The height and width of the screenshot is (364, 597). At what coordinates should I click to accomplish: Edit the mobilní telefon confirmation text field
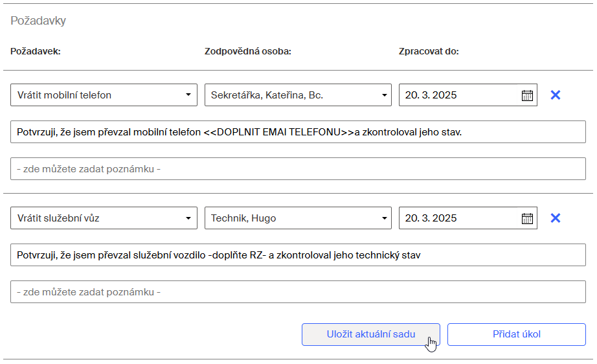point(298,131)
